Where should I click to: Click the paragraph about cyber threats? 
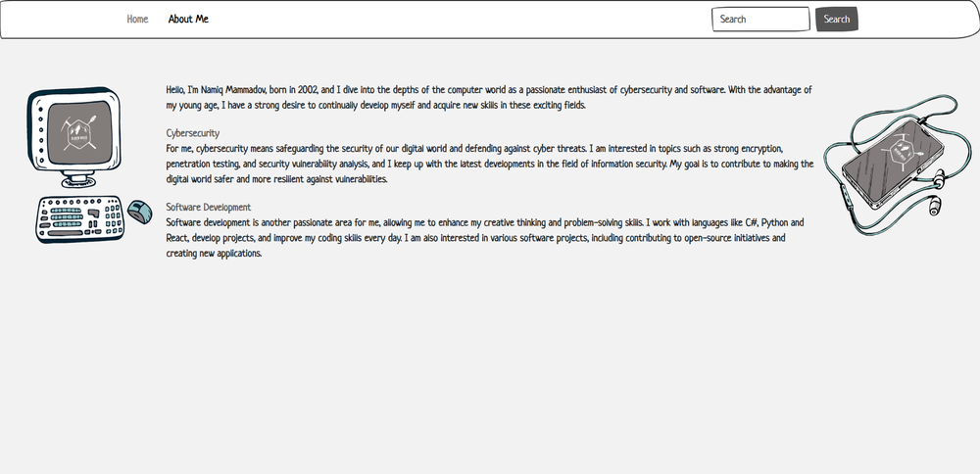click(x=488, y=164)
